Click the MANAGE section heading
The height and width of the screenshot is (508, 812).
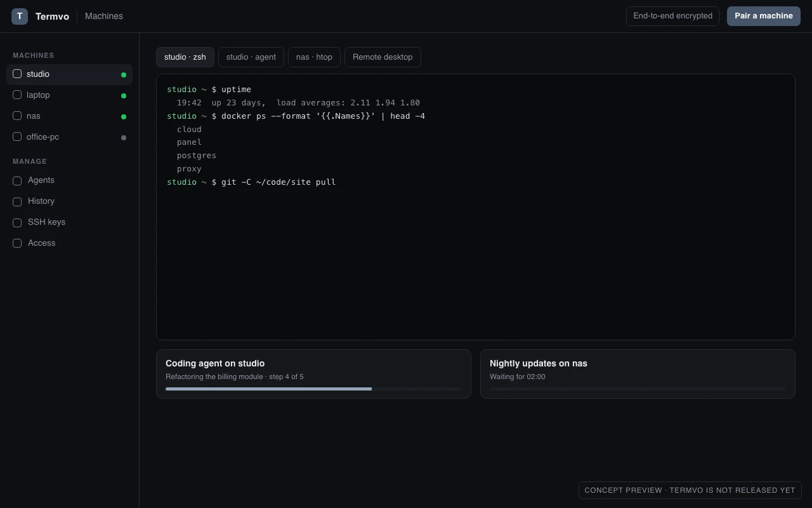(x=30, y=162)
